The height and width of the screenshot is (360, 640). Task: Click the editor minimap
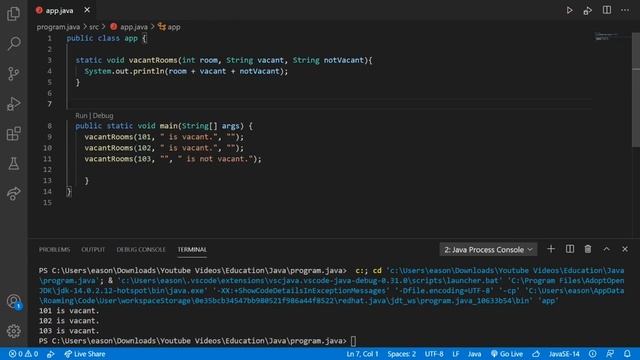pyautogui.click(x=611, y=37)
